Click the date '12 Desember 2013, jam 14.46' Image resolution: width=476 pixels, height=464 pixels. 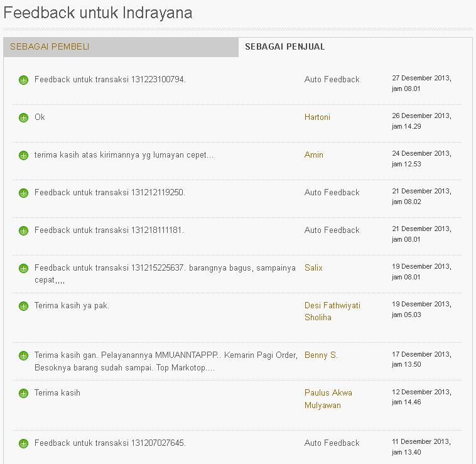[421, 397]
